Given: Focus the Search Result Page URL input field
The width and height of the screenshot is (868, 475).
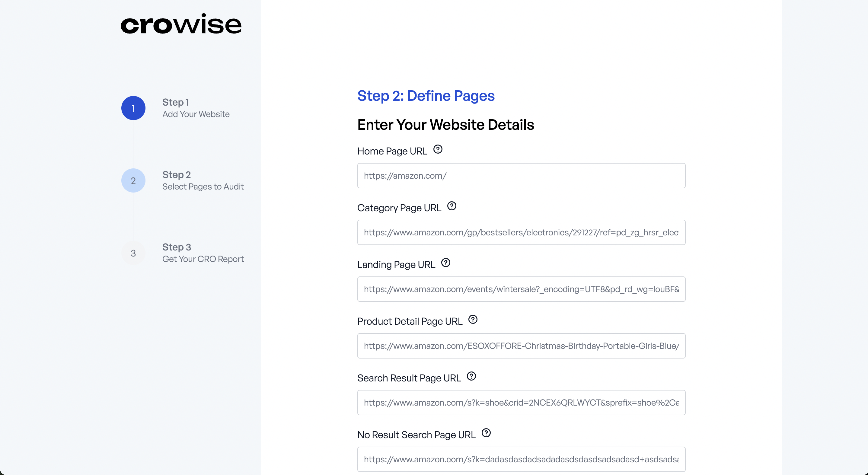Looking at the screenshot, I should [521, 403].
